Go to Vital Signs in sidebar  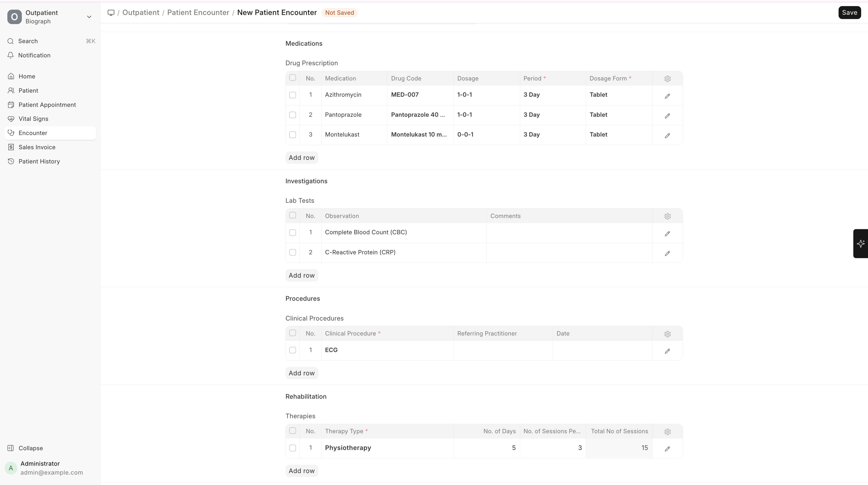[33, 119]
